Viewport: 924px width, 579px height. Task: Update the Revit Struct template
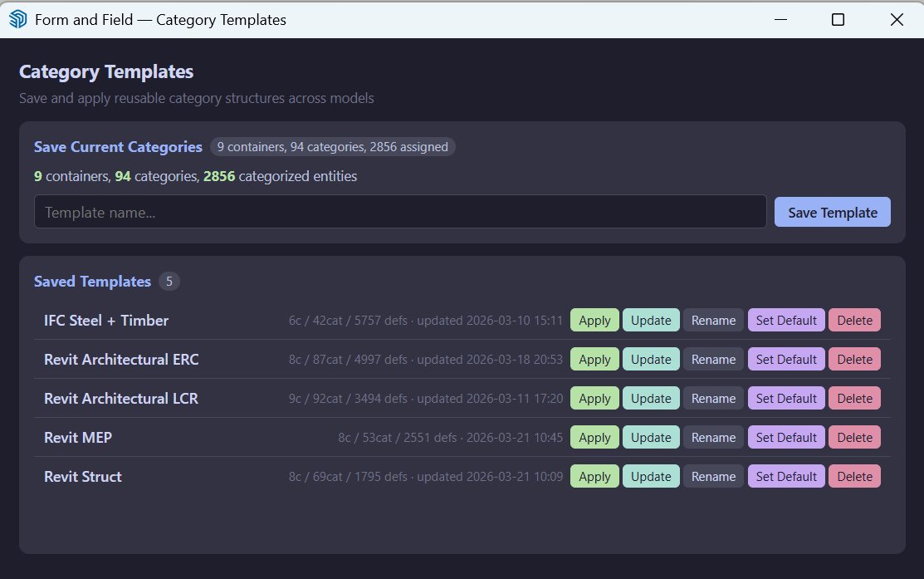coord(650,476)
